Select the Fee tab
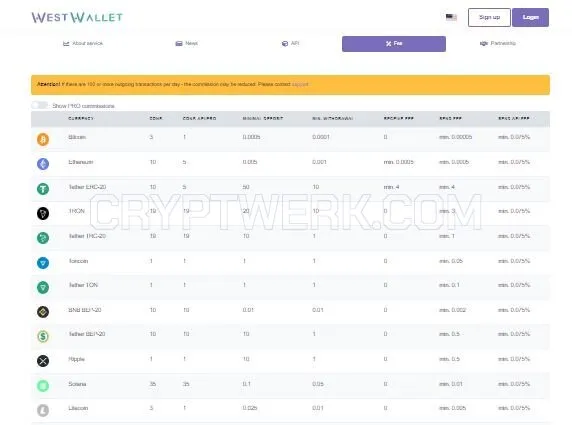Image resolution: width=572 pixels, height=425 pixels. (x=394, y=44)
